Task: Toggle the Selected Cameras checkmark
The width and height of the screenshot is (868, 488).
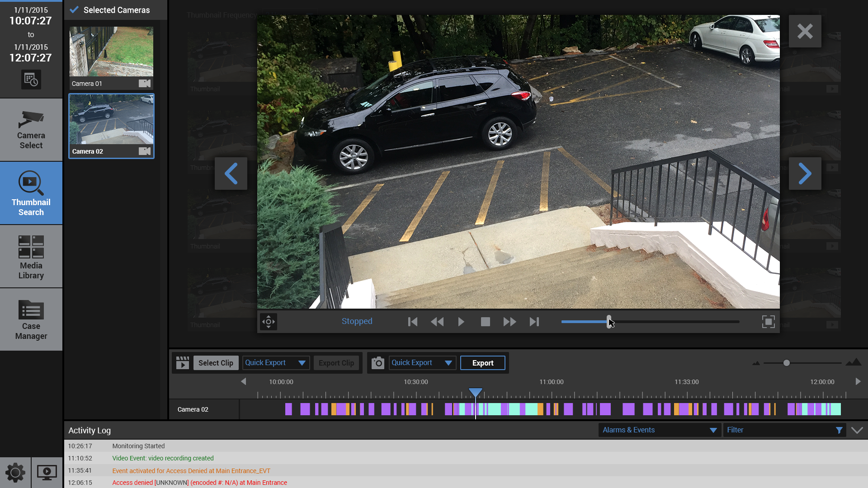Action: (x=74, y=9)
